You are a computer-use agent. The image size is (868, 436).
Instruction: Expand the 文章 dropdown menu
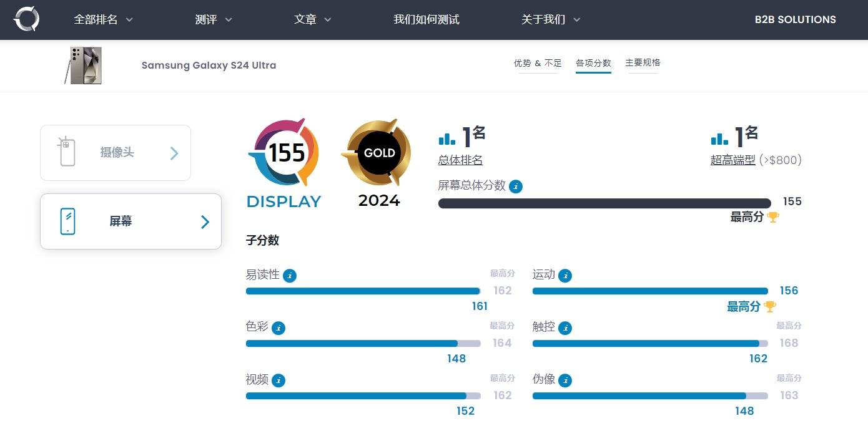[x=313, y=20]
